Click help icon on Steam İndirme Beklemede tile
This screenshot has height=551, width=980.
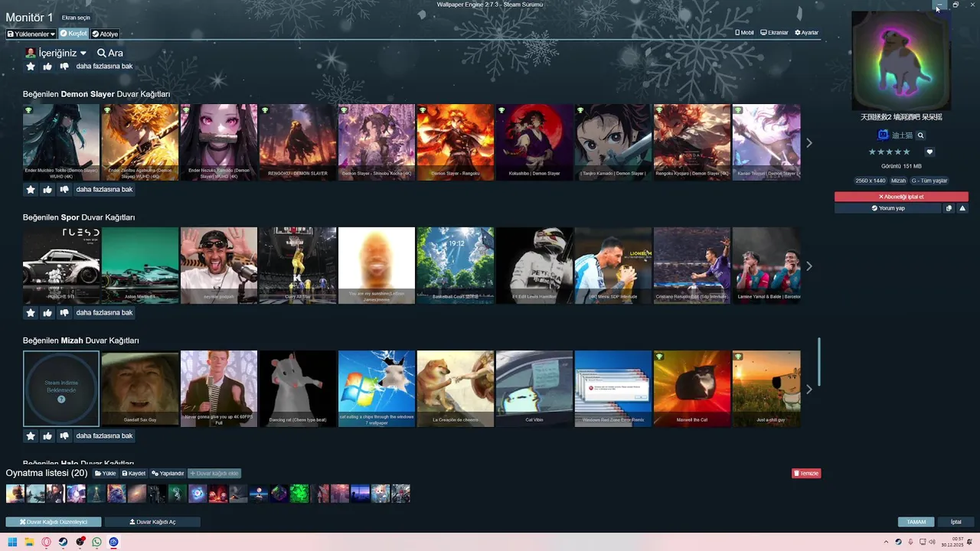tap(61, 399)
